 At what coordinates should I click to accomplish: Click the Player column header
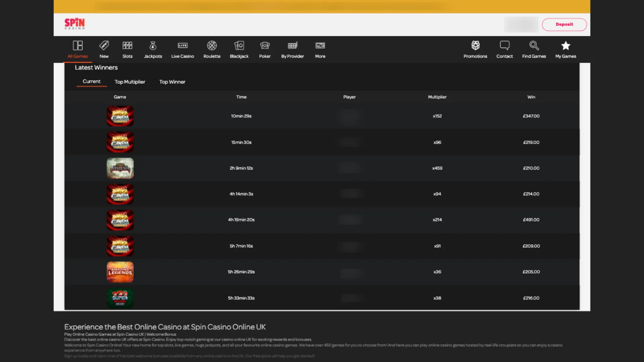point(349,97)
